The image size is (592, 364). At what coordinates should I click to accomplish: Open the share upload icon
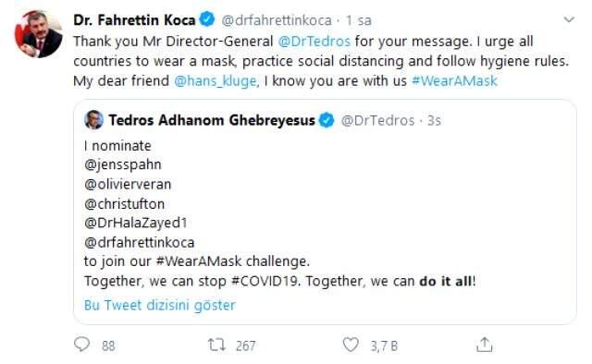[485, 345]
